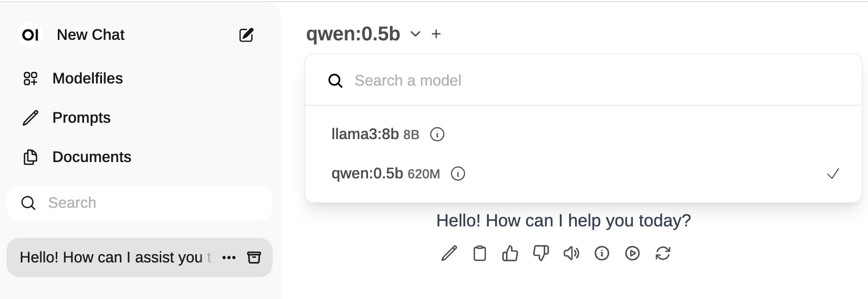868x299 pixels.
Task: Give thumbs up to the response
Action: (x=510, y=253)
